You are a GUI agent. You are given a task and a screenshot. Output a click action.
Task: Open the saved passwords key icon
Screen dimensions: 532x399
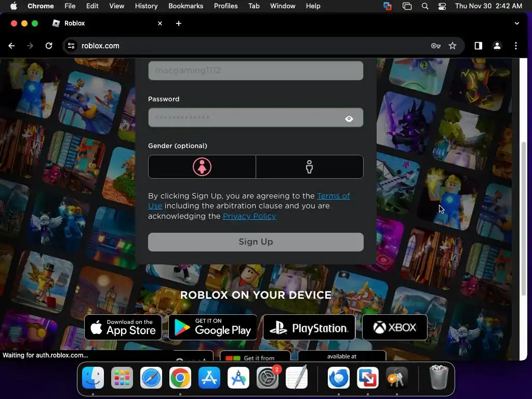point(436,46)
